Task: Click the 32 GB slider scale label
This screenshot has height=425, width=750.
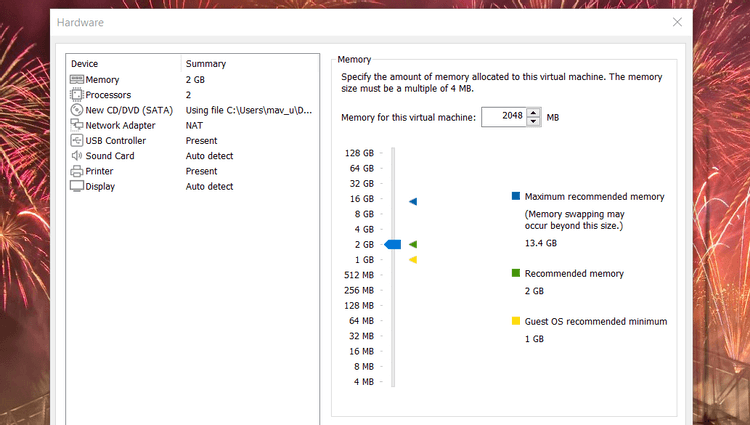Action: 362,184
